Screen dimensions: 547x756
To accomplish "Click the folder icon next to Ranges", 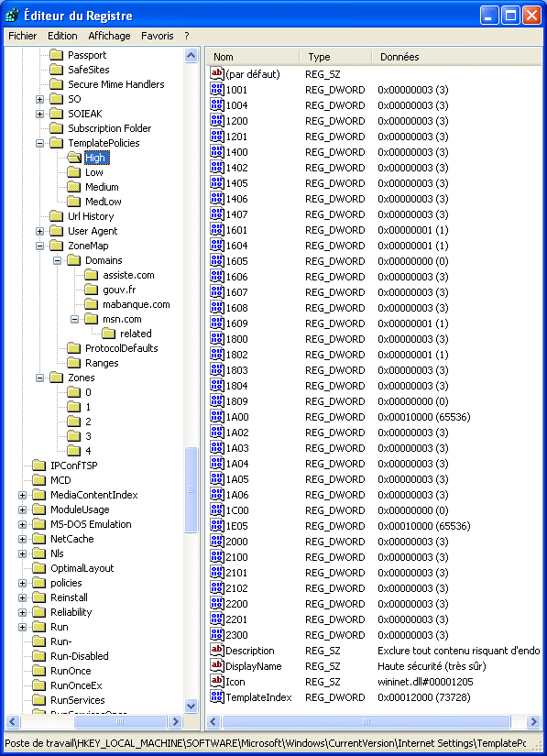I will pyautogui.click(x=73, y=363).
